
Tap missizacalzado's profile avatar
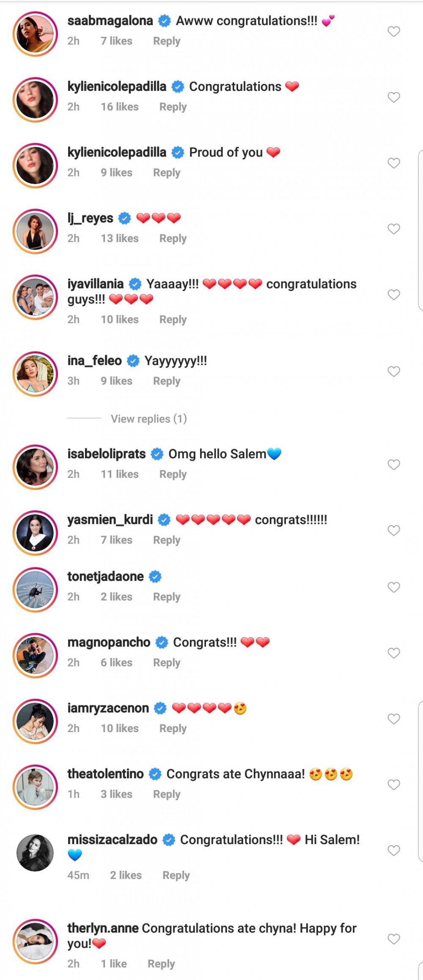[35, 853]
